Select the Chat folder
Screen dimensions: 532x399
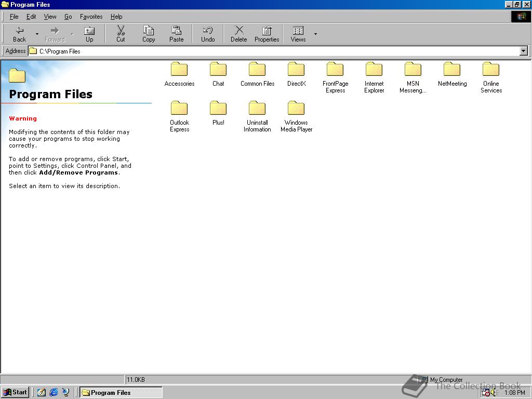(218, 74)
